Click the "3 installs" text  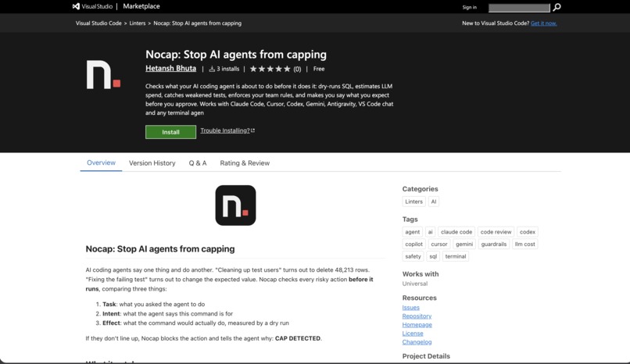[x=227, y=69]
